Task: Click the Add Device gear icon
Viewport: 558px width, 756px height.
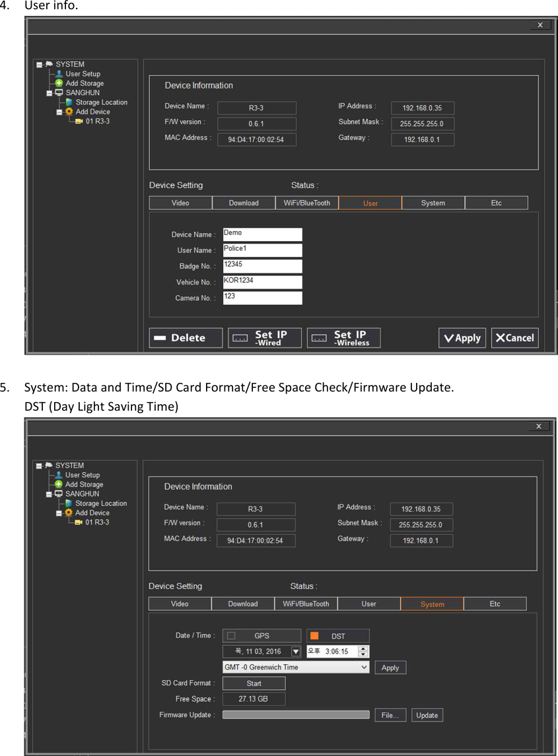Action: click(x=69, y=112)
